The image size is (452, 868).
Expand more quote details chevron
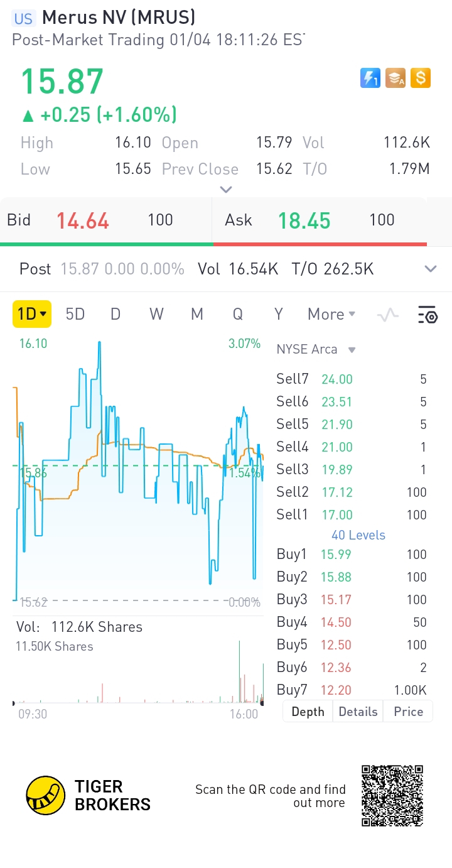(226, 189)
